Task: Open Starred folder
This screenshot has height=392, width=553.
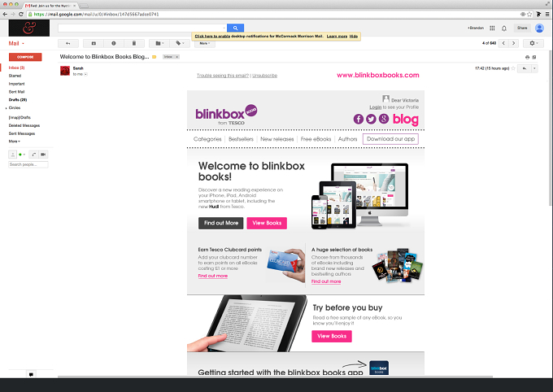Action: pos(15,76)
